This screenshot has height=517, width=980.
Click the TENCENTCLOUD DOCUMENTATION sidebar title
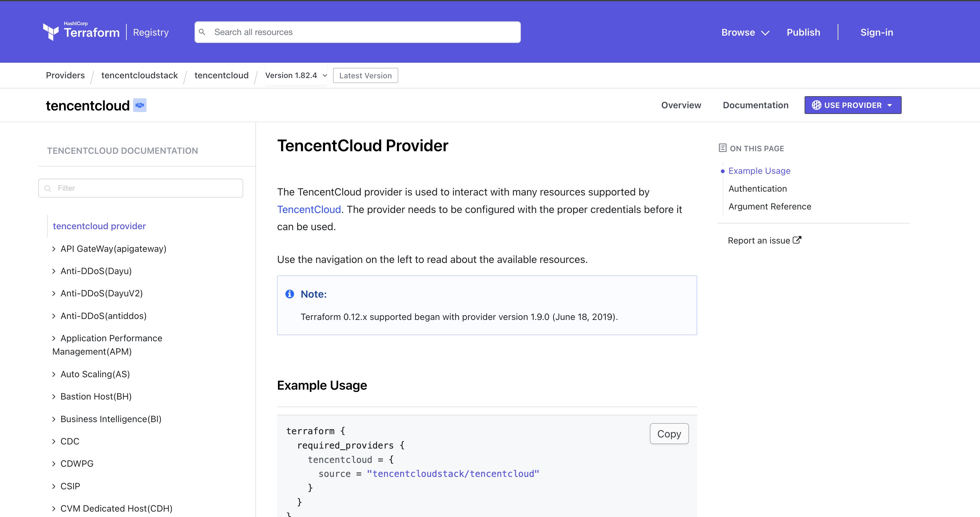tap(123, 151)
